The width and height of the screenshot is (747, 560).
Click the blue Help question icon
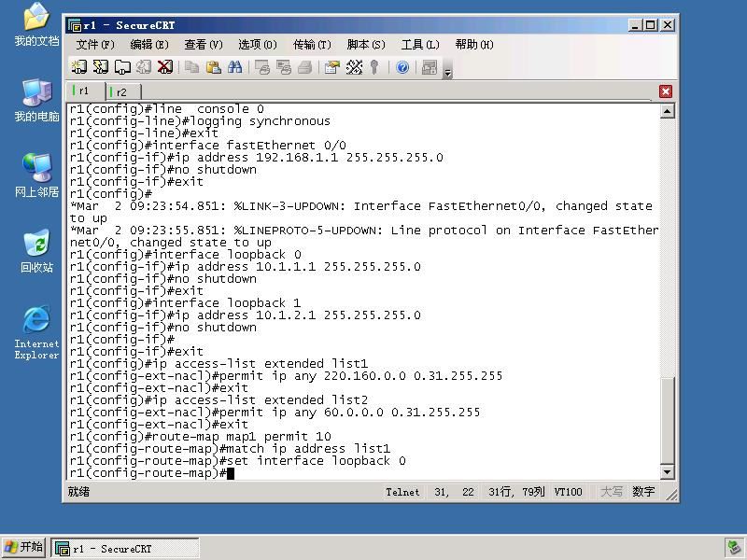pos(402,67)
